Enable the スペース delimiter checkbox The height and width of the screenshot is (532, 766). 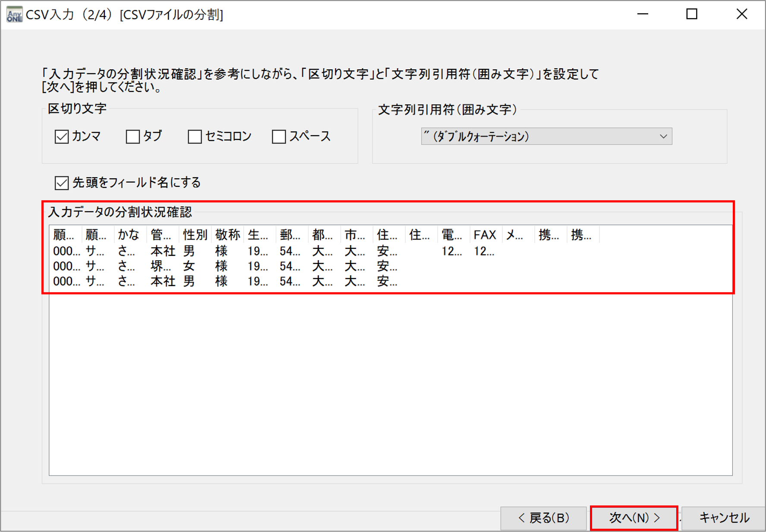[x=278, y=136]
